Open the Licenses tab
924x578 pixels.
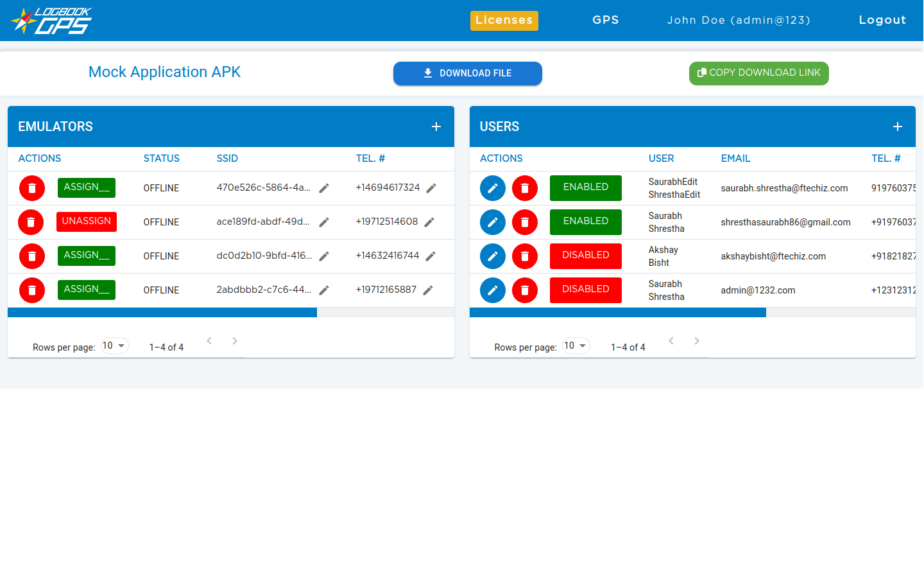pyautogui.click(x=504, y=21)
